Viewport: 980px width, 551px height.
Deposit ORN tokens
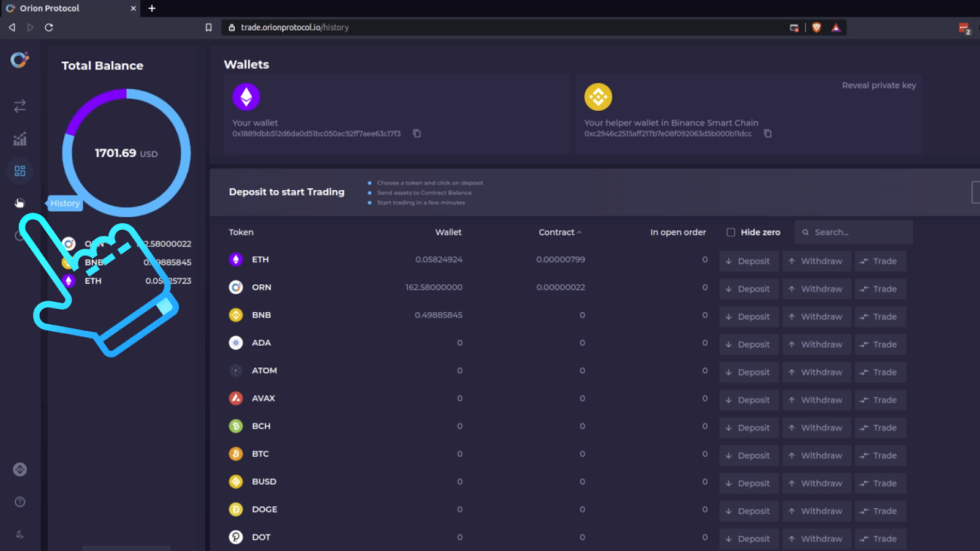(749, 289)
